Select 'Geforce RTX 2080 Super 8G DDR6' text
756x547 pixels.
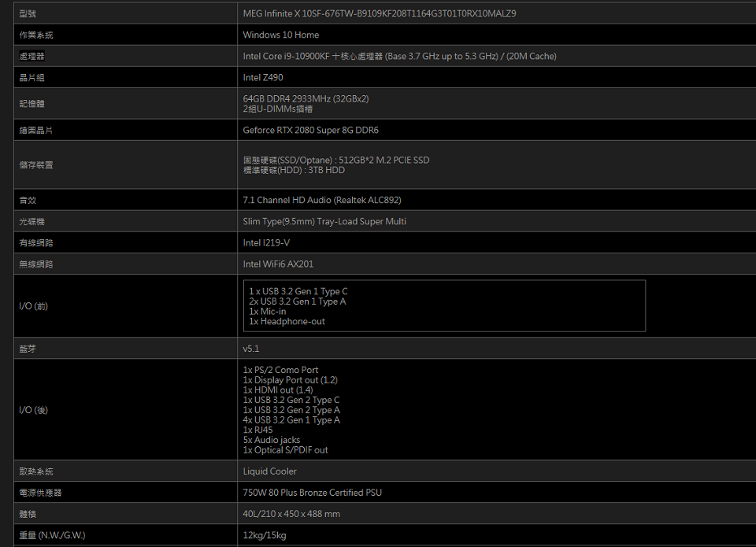[x=310, y=130]
